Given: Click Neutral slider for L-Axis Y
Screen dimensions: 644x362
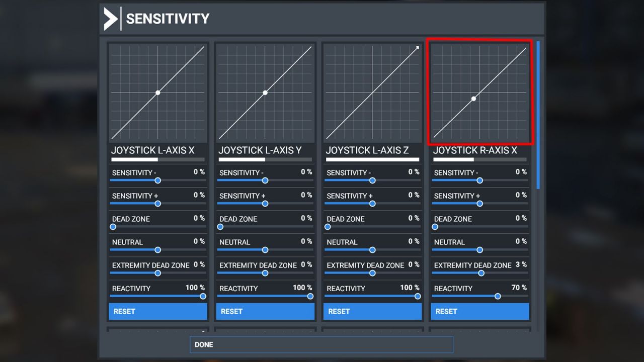Looking at the screenshot, I should coord(265,250).
